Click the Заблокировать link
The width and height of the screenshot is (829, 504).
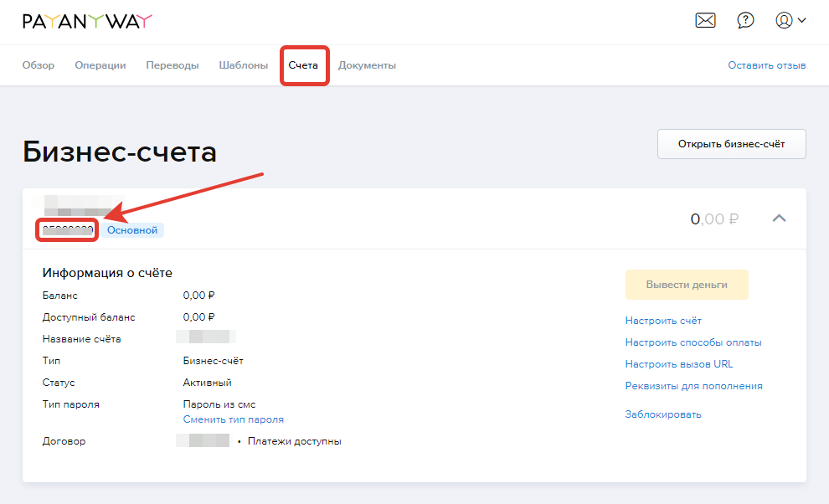pyautogui.click(x=663, y=414)
